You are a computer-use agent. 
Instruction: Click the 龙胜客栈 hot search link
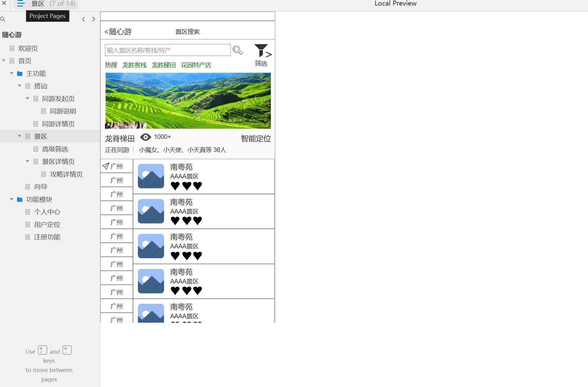click(x=134, y=65)
